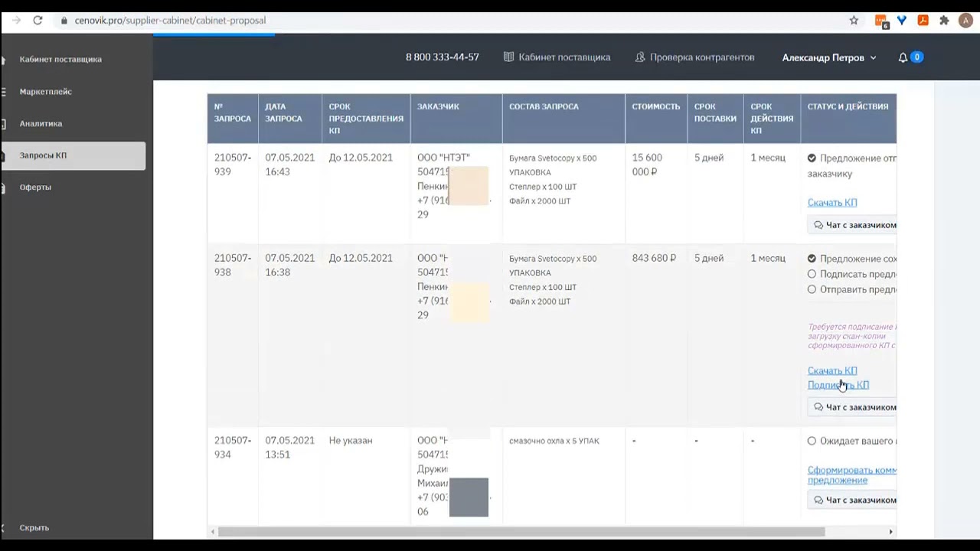
Task: Open notifications bell icon
Action: (x=903, y=57)
